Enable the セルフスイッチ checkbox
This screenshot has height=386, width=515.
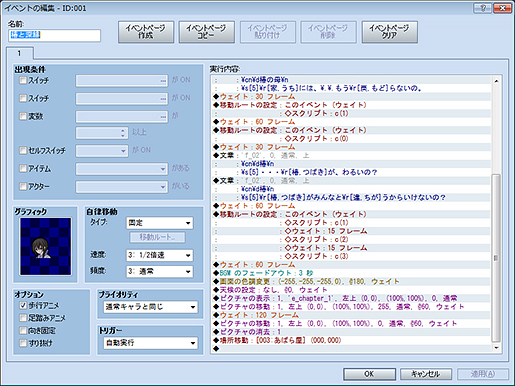[23, 150]
